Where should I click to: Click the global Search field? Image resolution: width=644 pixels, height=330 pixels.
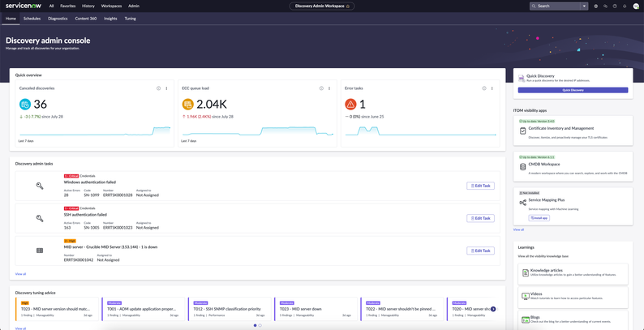point(555,6)
